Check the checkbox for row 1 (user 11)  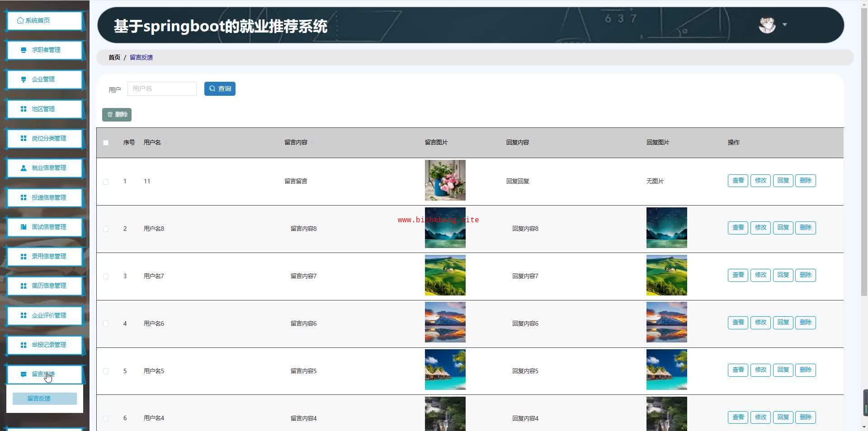[106, 182]
